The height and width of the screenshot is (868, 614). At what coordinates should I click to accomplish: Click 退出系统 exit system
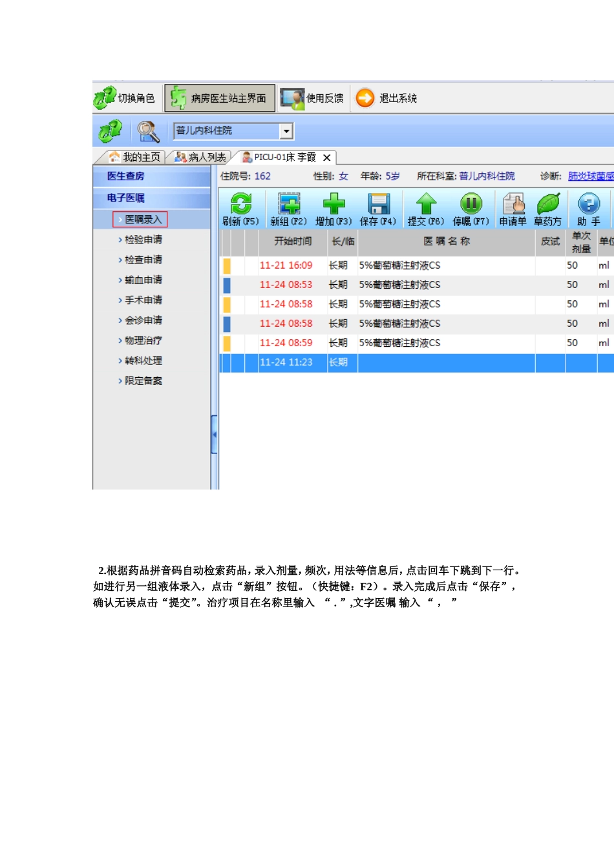(x=386, y=98)
